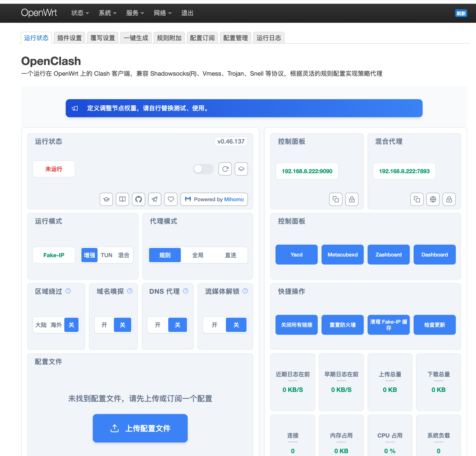Click the megaphone announcement icon
The image size is (476, 456).
75,108
